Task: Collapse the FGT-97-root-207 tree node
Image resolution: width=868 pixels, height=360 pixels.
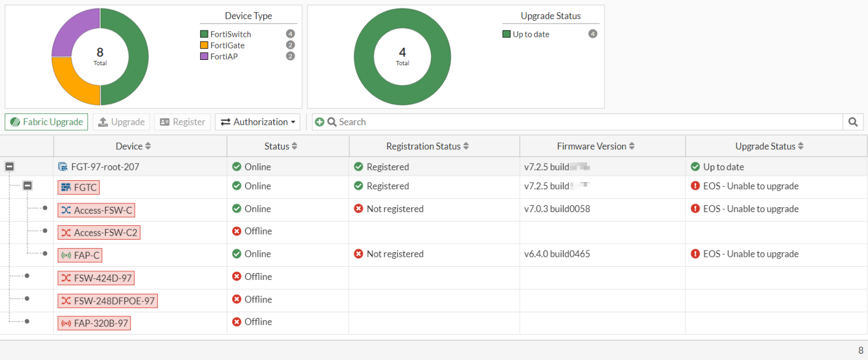Action: pos(9,167)
